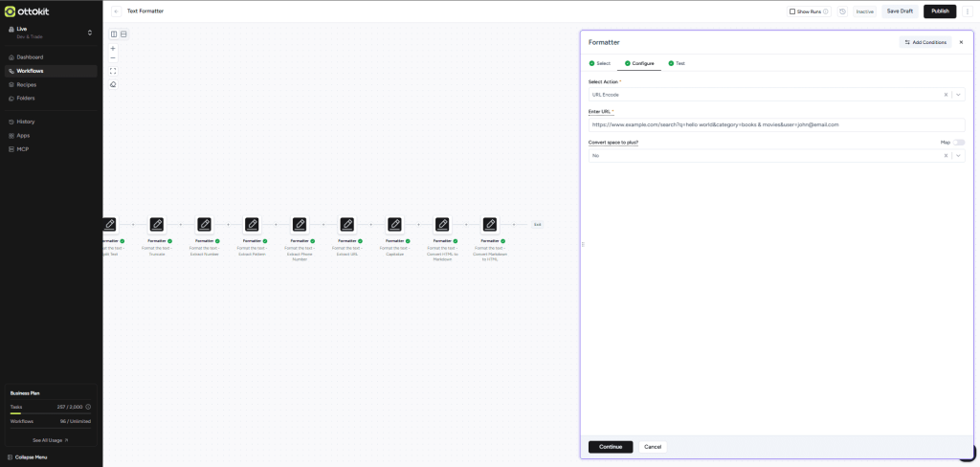980x467 pixels.
Task: Open the Convert space to plus dropdown
Action: pyautogui.click(x=958, y=155)
